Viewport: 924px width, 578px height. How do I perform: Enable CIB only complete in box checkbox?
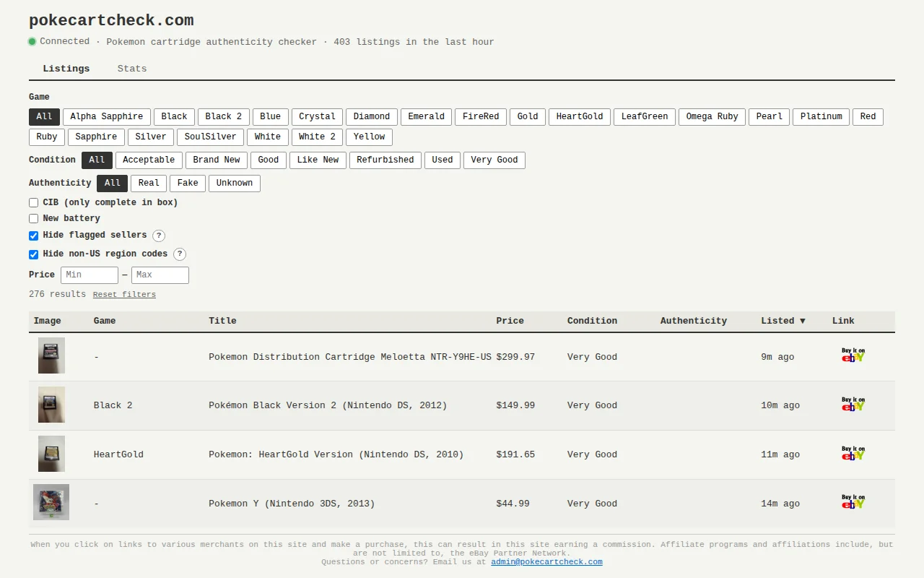coord(33,203)
